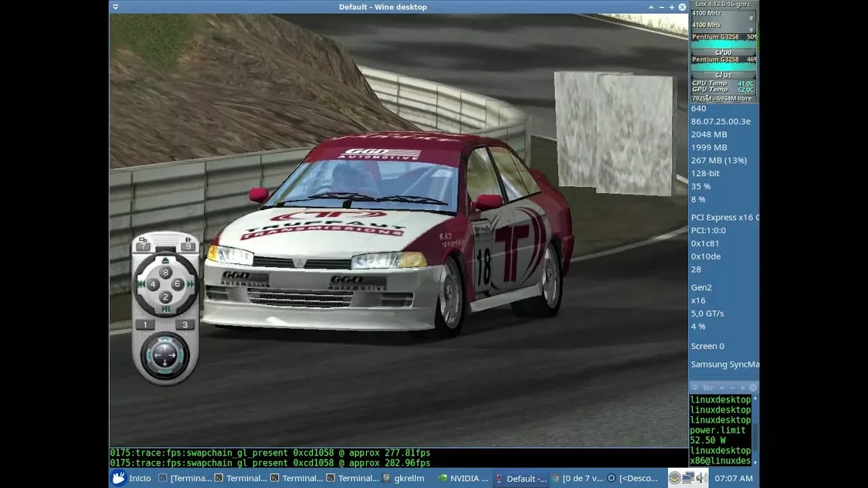The image size is (868, 488).
Task: Click the GPU Temp reading 52,0C
Action: click(x=745, y=89)
